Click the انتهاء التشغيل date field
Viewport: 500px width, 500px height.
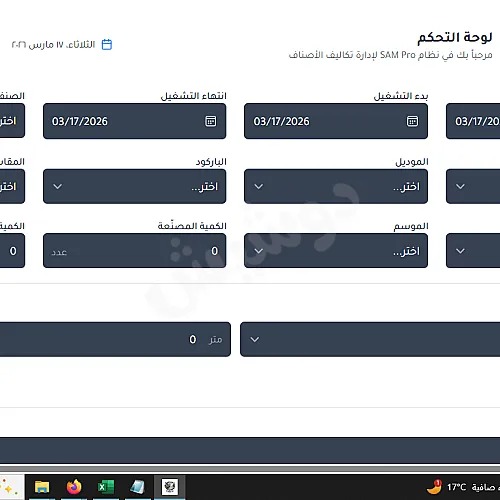(x=134, y=121)
